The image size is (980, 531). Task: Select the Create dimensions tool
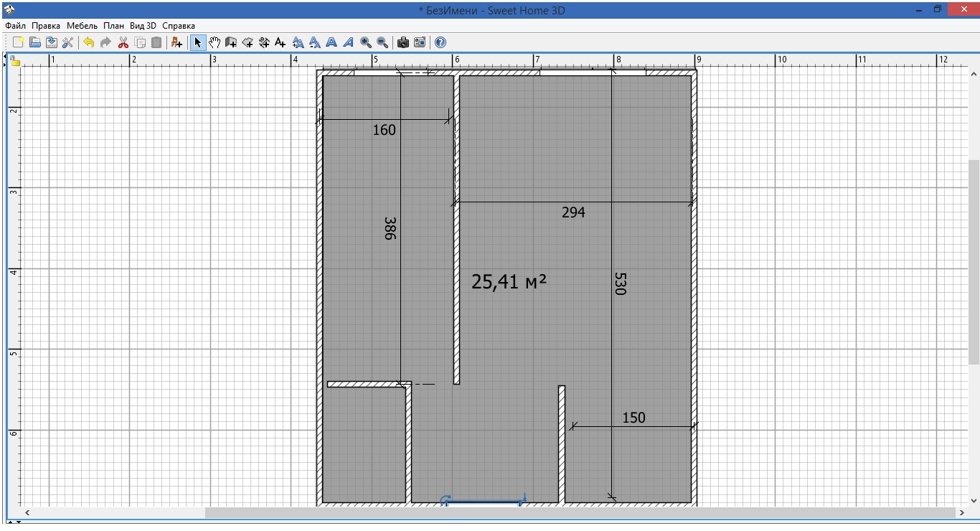point(264,43)
